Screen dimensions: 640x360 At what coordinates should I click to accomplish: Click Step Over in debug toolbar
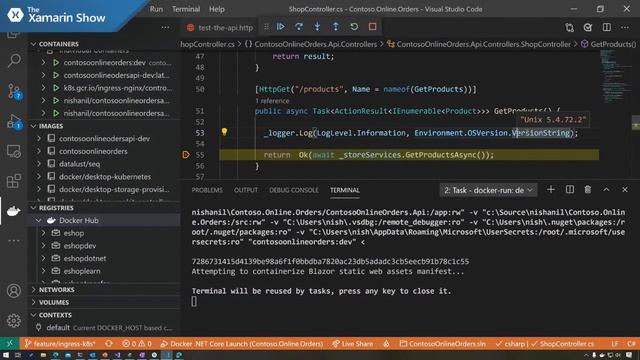pos(299,27)
